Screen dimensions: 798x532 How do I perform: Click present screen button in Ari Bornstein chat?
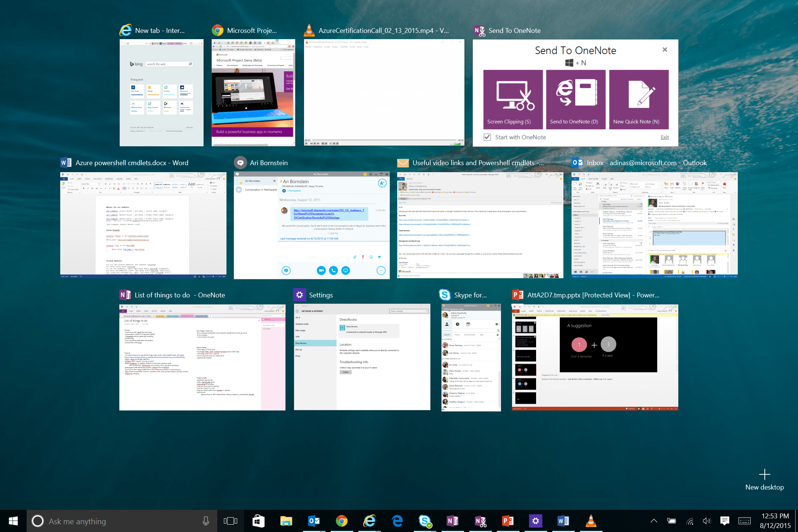point(345,270)
